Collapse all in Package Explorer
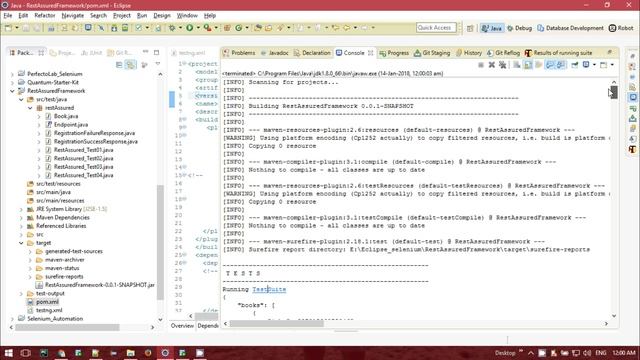The height and width of the screenshot is (360, 640). click(119, 65)
